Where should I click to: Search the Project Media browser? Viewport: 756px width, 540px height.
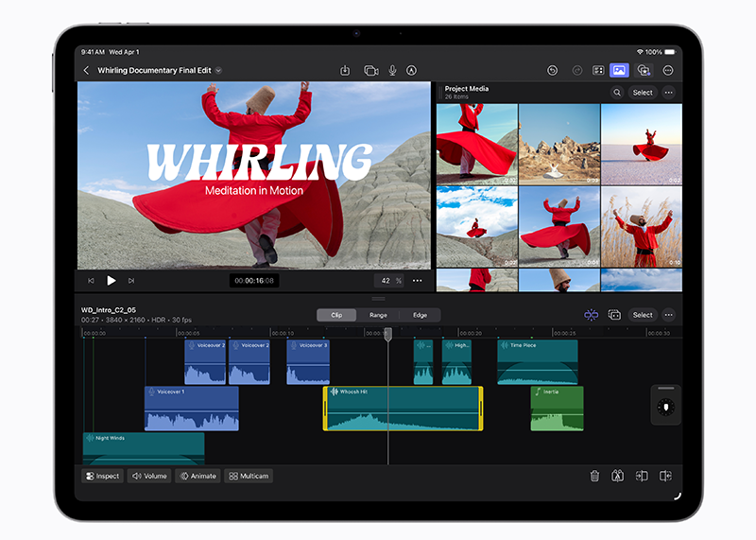[617, 93]
